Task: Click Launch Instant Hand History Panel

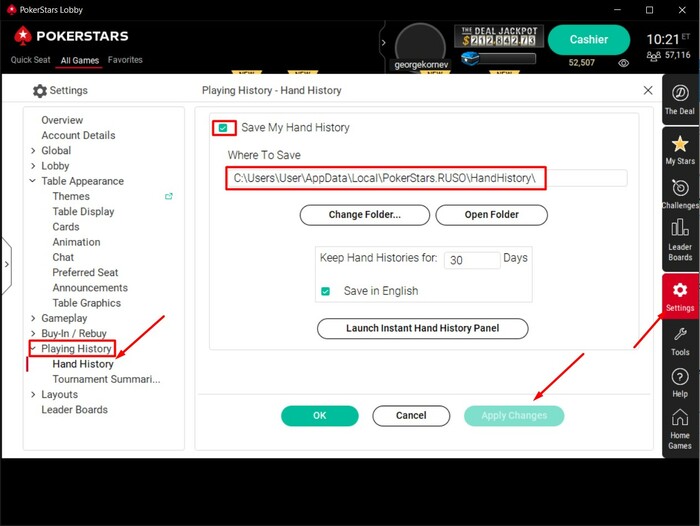Action: (x=422, y=328)
